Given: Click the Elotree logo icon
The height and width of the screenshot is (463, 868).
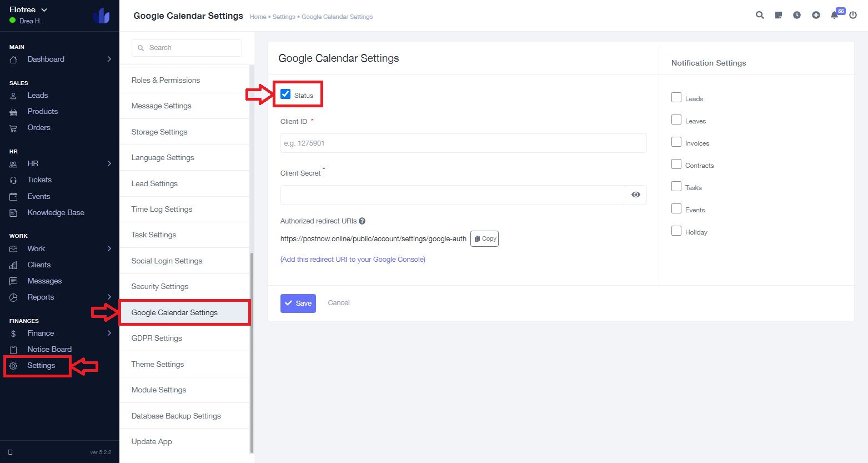Looking at the screenshot, I should (102, 16).
